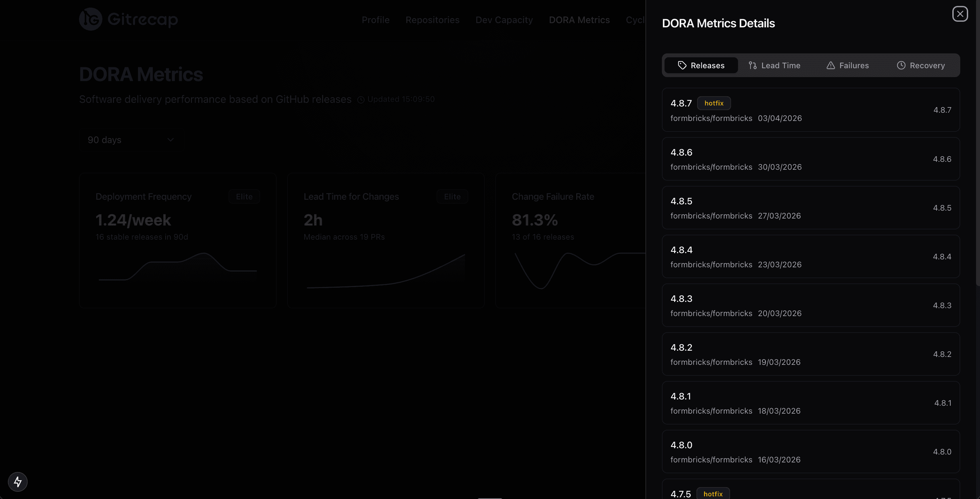
Task: Open release 4.8.0 details
Action: click(811, 452)
